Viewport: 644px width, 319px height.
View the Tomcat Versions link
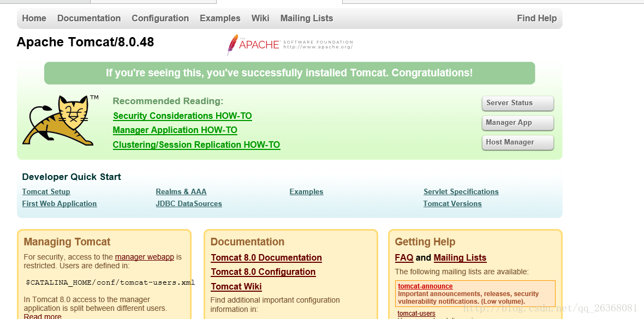point(452,203)
